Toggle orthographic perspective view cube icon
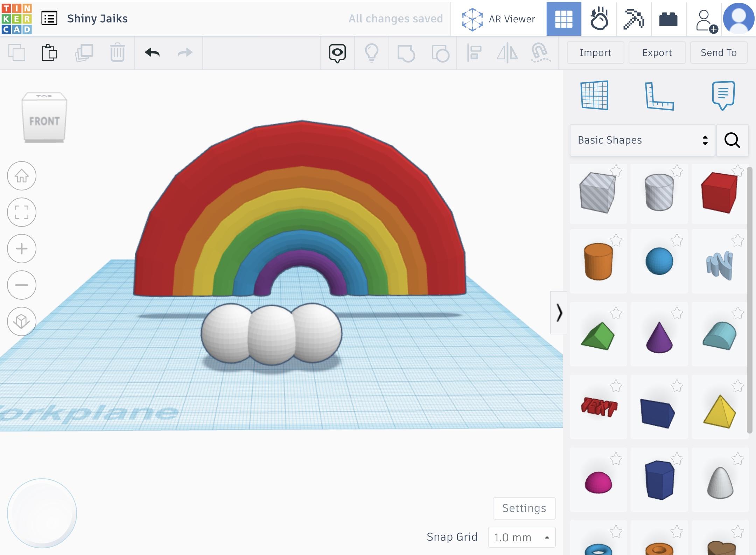The width and height of the screenshot is (756, 555). (22, 321)
